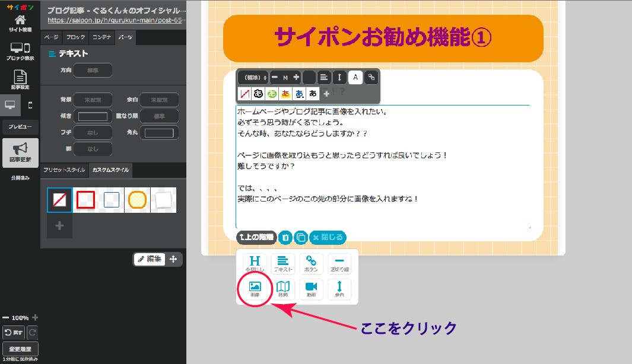The height and width of the screenshot is (364, 632).
Task: Click the redo arrow button
Action: [33, 333]
